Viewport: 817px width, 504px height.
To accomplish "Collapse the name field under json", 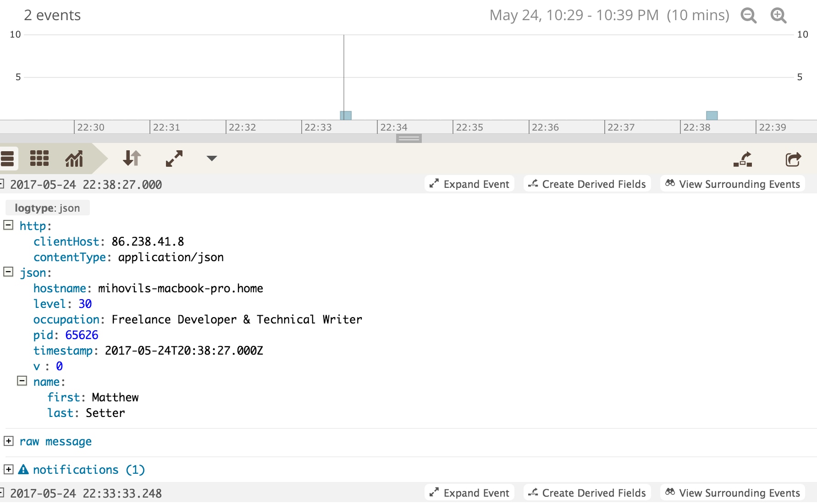I will pyautogui.click(x=22, y=380).
